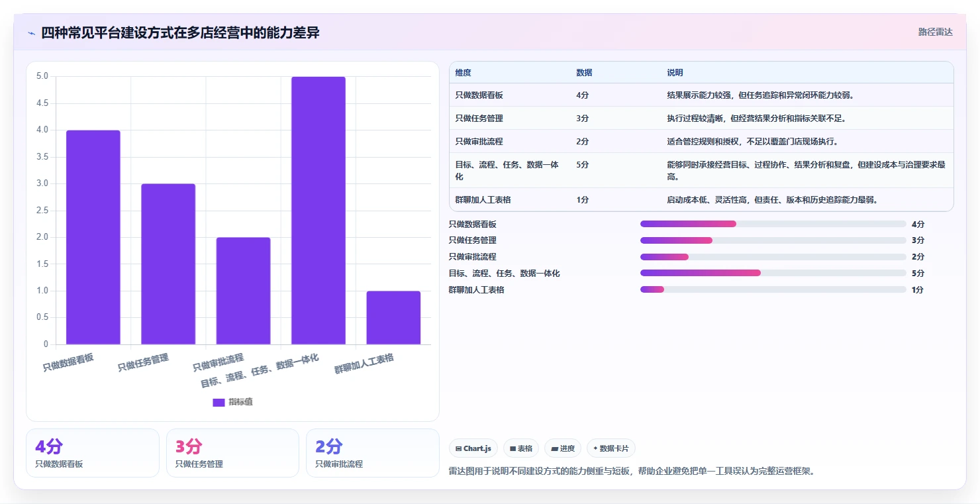This screenshot has height=504, width=980.
Task: Click the page title 四种常见平台建设方式
Action: [180, 32]
